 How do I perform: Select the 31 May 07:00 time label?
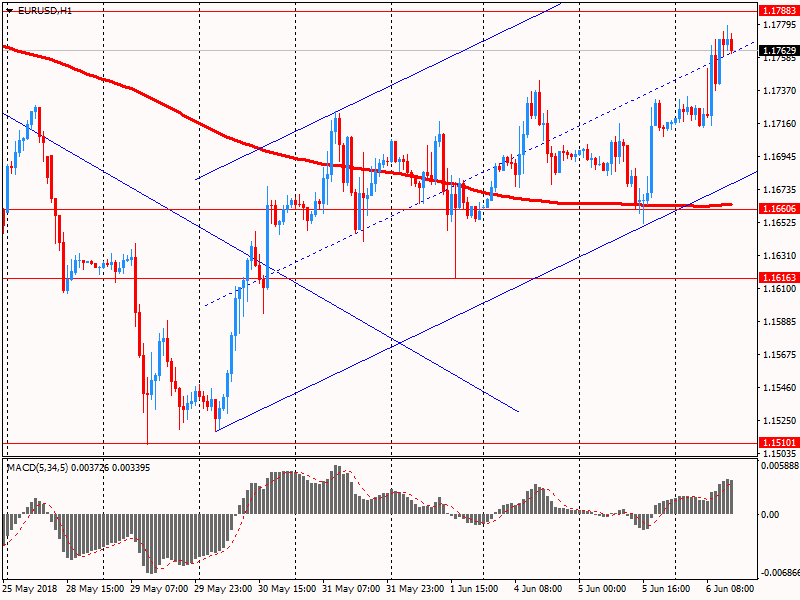pyautogui.click(x=351, y=589)
